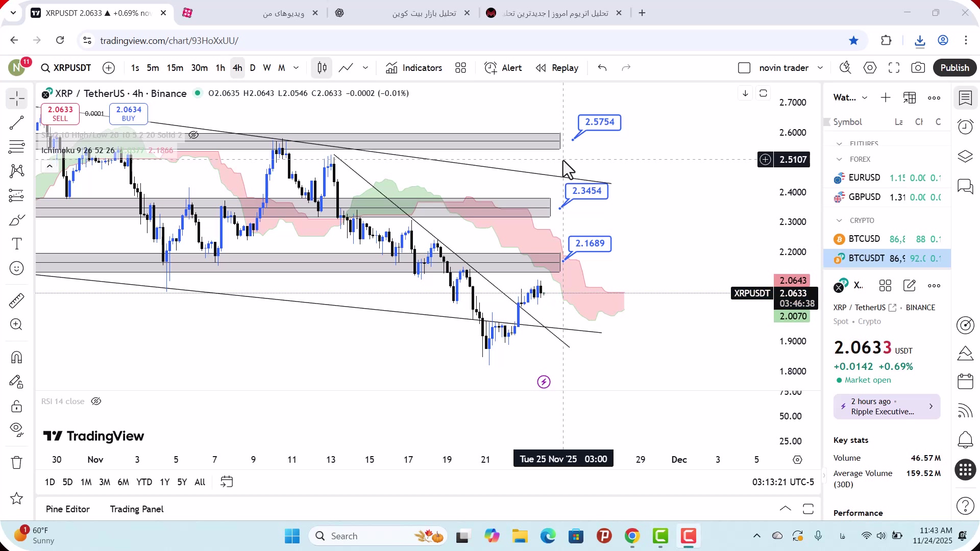Open XRPUSDT symbol search
Screen dimensions: 980x551
point(66,68)
